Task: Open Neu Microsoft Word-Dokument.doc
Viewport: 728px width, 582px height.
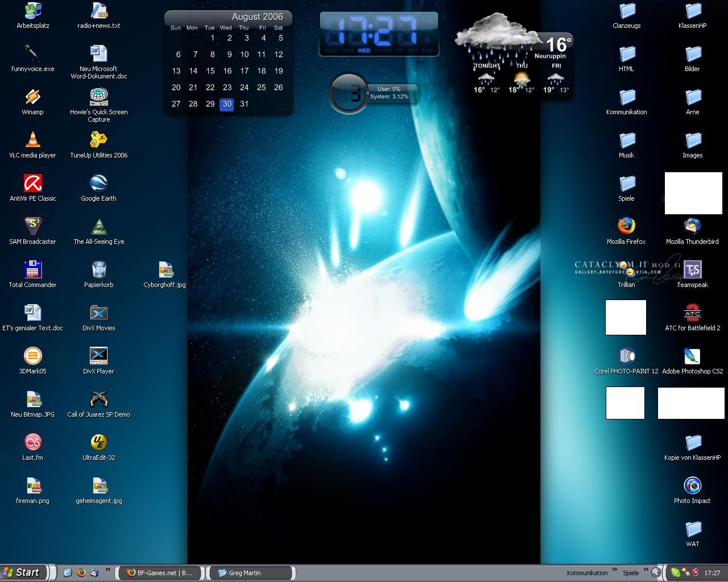Action: [99, 63]
